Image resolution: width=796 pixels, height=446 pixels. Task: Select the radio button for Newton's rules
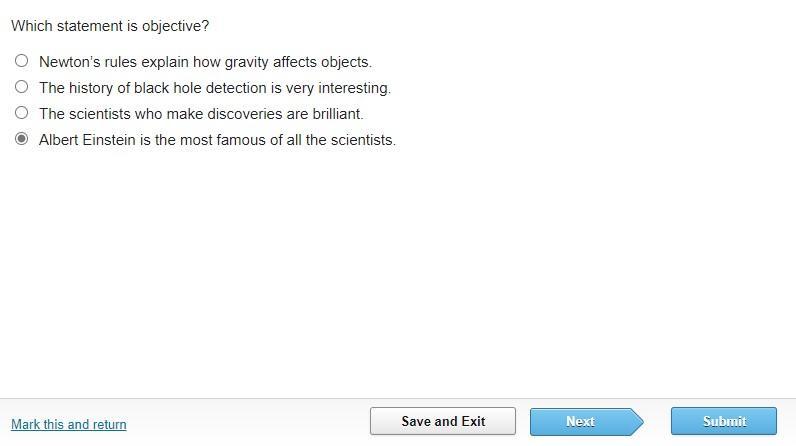[x=21, y=61]
